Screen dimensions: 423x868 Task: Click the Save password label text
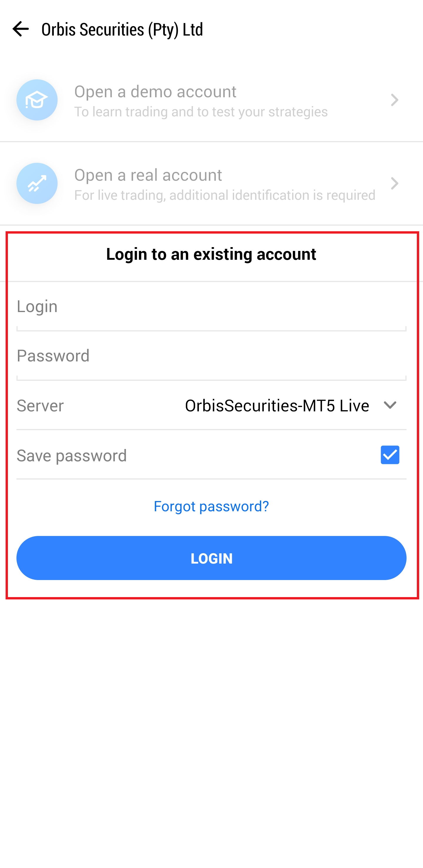[x=72, y=455]
